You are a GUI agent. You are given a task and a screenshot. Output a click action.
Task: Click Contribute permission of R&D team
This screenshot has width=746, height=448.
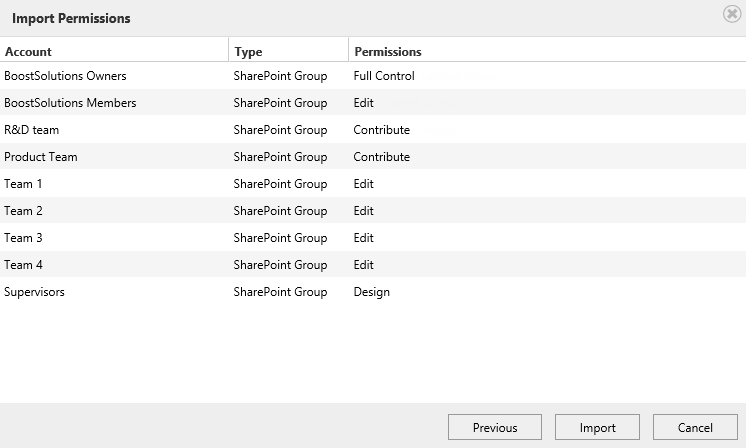pyautogui.click(x=382, y=130)
